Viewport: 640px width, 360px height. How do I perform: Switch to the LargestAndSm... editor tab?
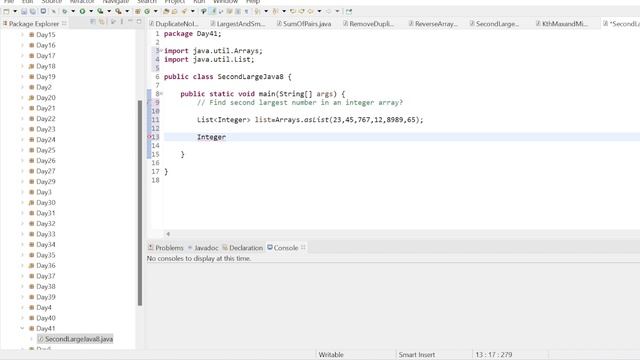(238, 24)
